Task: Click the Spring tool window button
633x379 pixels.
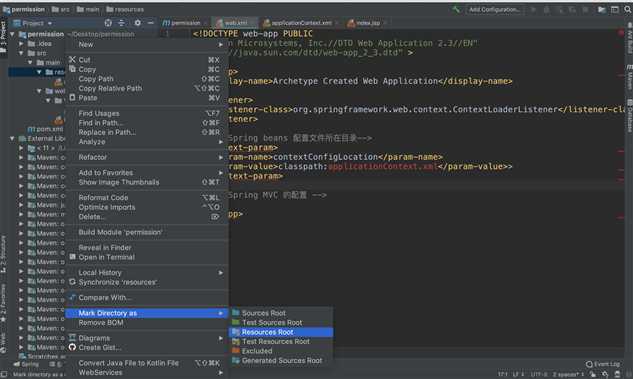Action: pos(27,364)
